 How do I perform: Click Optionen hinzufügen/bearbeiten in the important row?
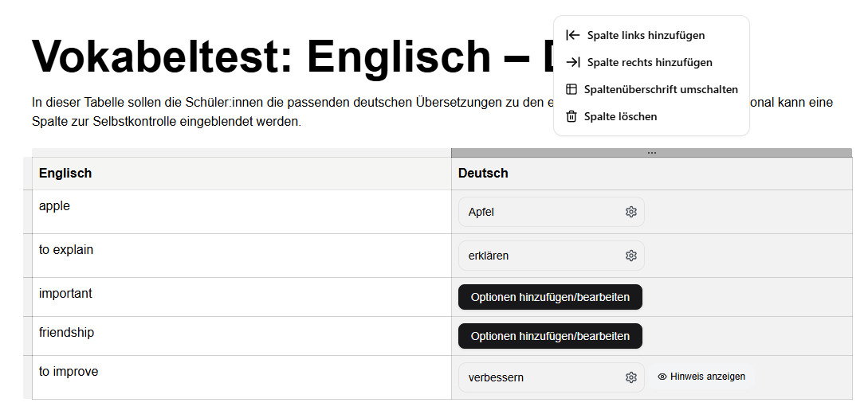tap(550, 297)
